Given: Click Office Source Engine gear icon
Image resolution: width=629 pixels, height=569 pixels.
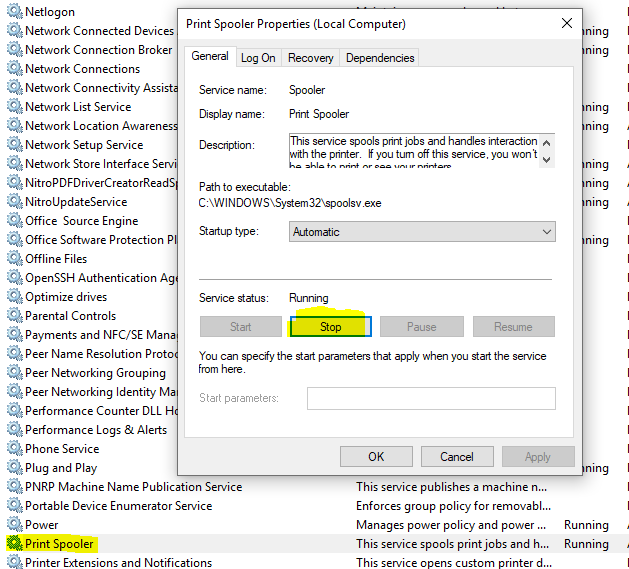Looking at the screenshot, I should (14, 220).
